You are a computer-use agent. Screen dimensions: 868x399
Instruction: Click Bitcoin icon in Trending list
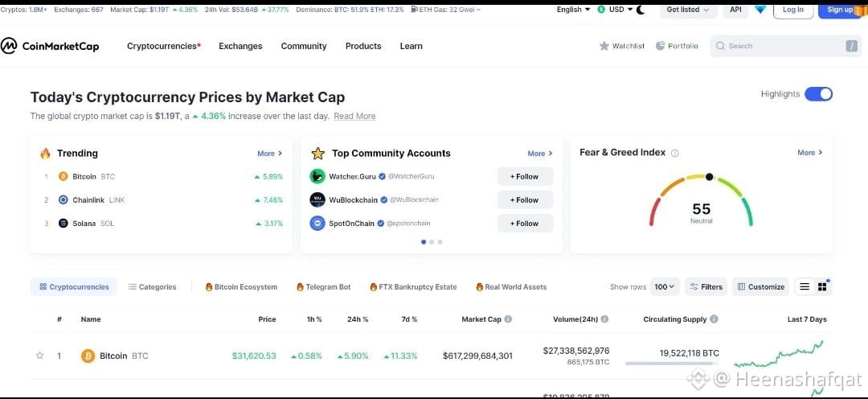63,176
